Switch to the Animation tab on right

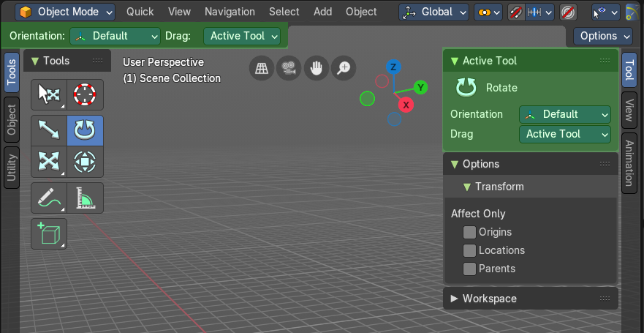(629, 162)
